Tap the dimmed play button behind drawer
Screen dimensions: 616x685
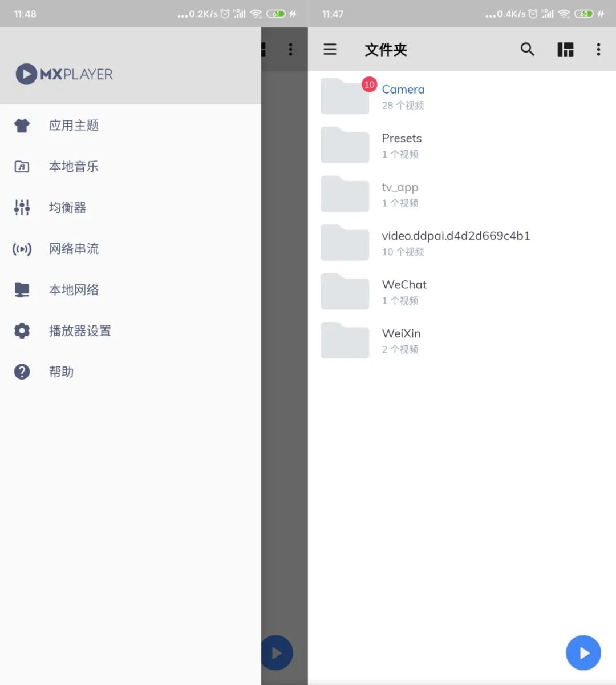click(277, 652)
